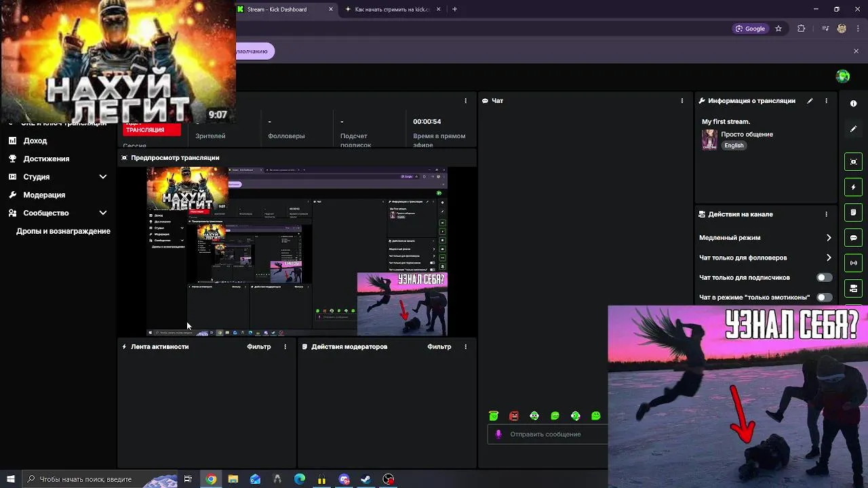The height and width of the screenshot is (488, 868).
Task: Click the English language tag
Action: (x=734, y=145)
